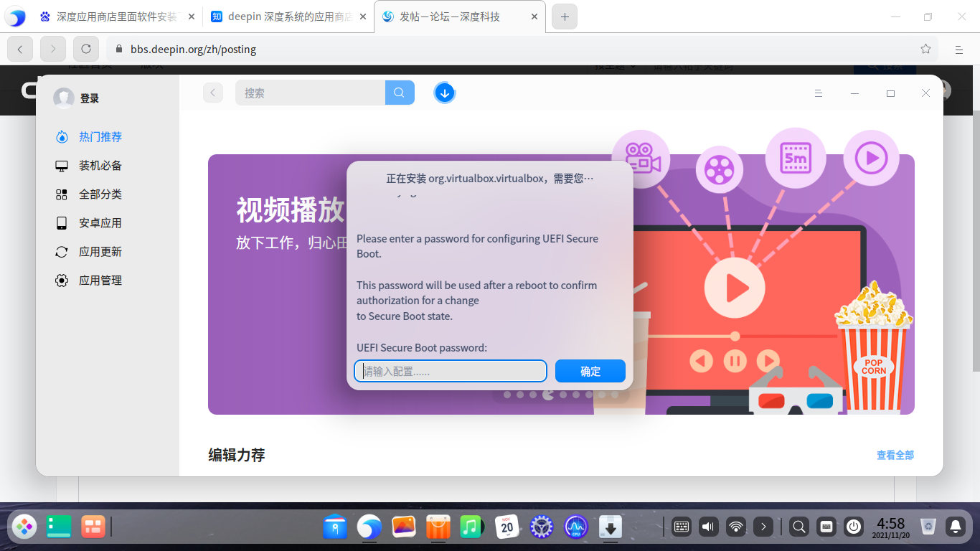This screenshot has height=551, width=980.
Task: Open the launcher from the dock
Action: tap(25, 527)
